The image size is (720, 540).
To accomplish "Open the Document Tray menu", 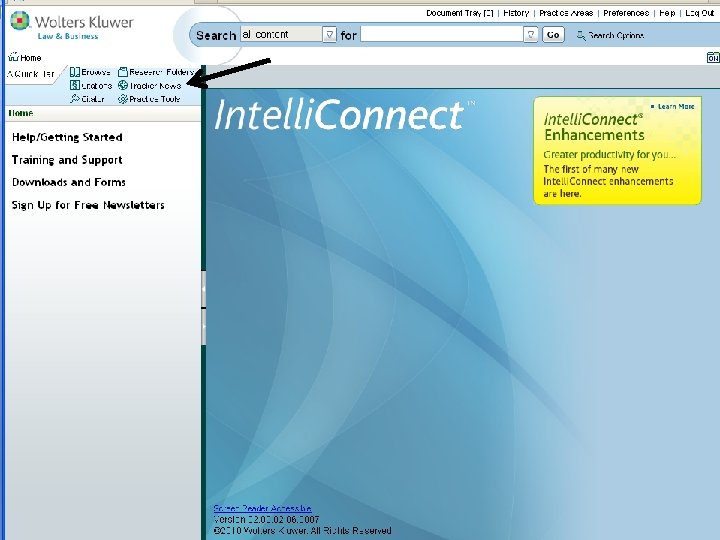I will click(x=460, y=13).
